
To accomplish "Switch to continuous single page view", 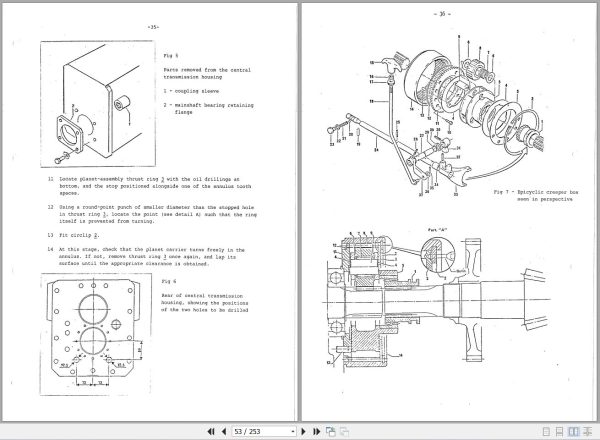I will click(559, 432).
